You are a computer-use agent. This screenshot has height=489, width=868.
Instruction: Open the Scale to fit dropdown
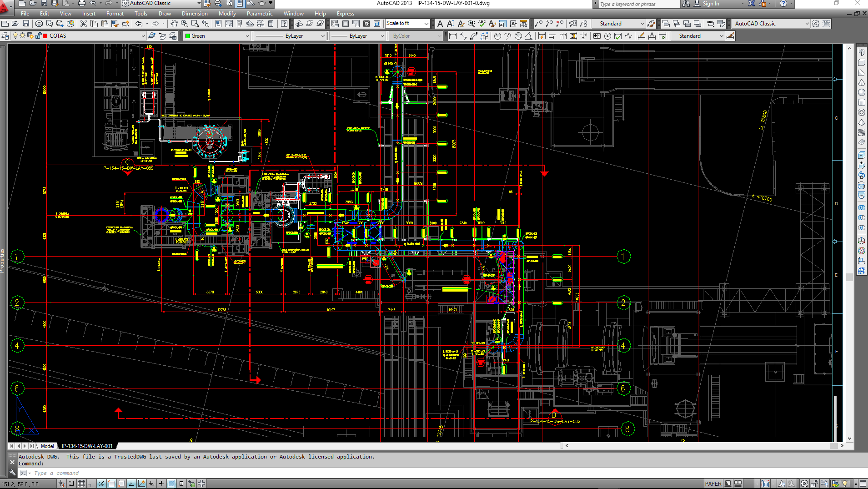[426, 24]
